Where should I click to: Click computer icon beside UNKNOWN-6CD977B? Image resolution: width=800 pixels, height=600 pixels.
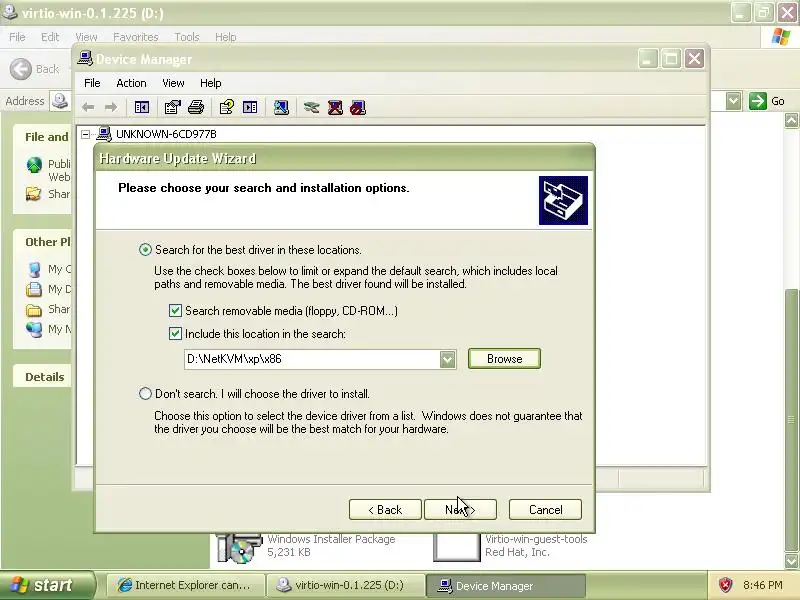[x=104, y=134]
